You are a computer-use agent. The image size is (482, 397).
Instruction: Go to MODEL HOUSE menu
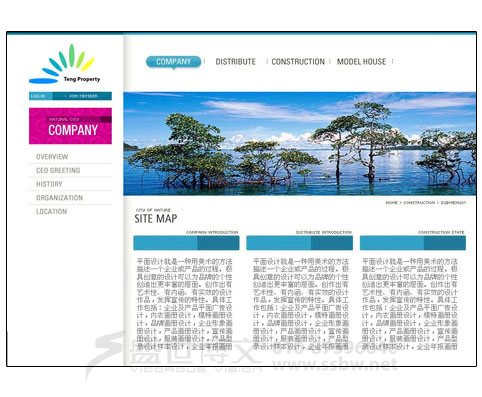click(361, 62)
